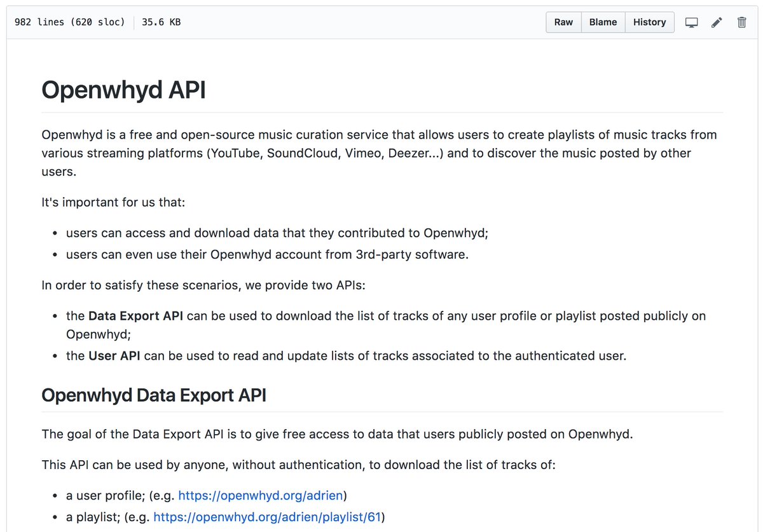Viewport: 763px width, 532px height.
Task: Select bullet about access and download data
Action: tap(277, 233)
